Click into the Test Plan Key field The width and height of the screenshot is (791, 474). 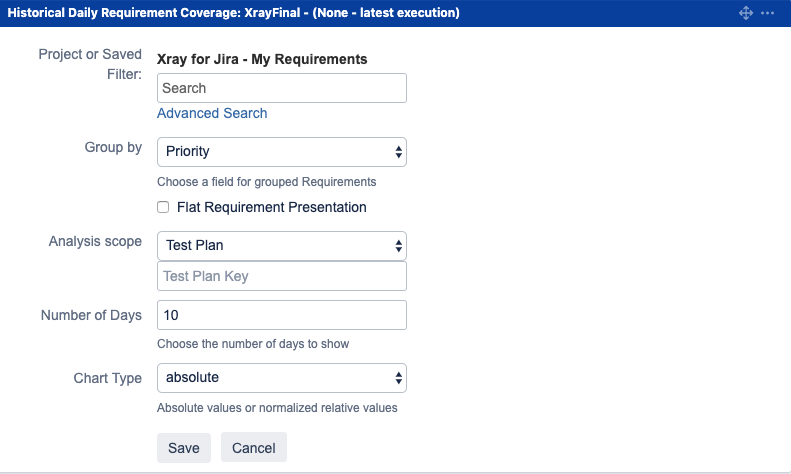point(281,276)
